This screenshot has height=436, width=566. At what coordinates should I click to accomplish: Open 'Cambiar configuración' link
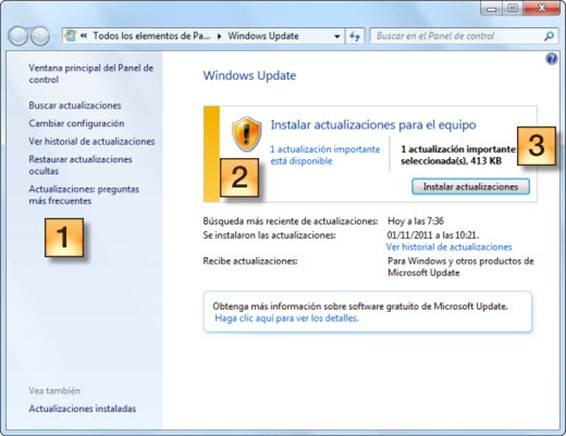coord(76,123)
